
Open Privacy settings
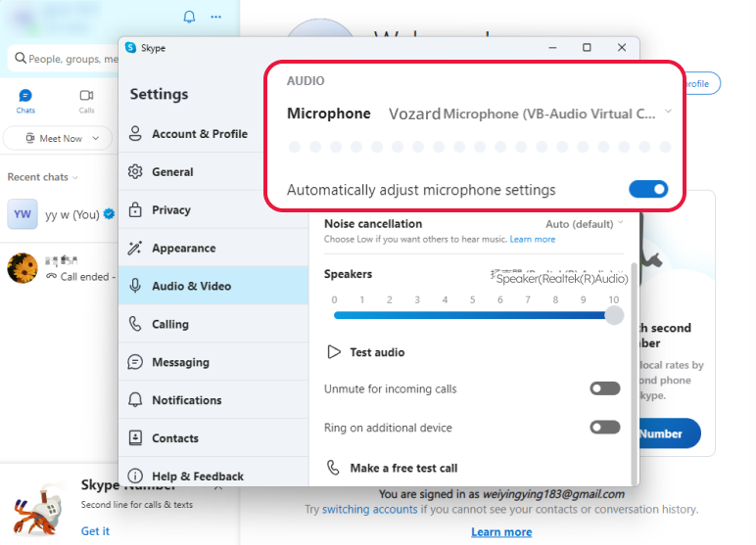[x=213, y=209]
